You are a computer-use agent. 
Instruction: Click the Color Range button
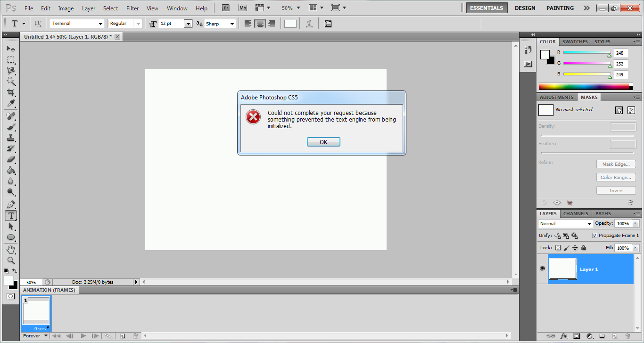pos(616,178)
